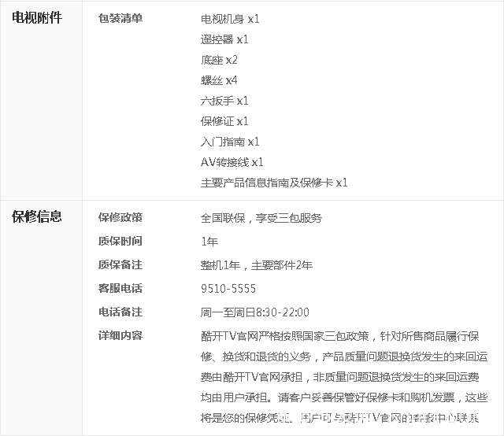Select the 遥控器 x1 entry
Viewport: 504px width, 436px height.
(224, 39)
